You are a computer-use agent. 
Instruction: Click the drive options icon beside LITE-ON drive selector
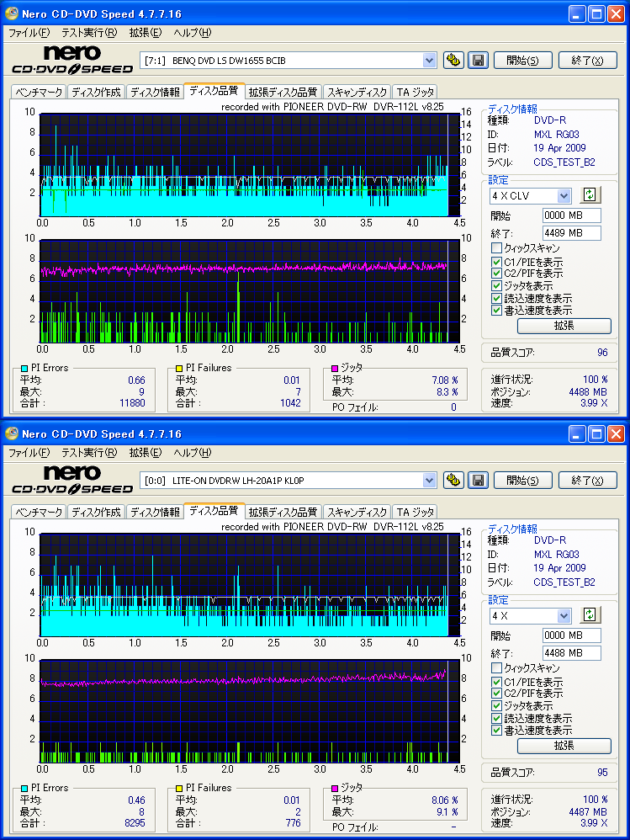click(453, 480)
